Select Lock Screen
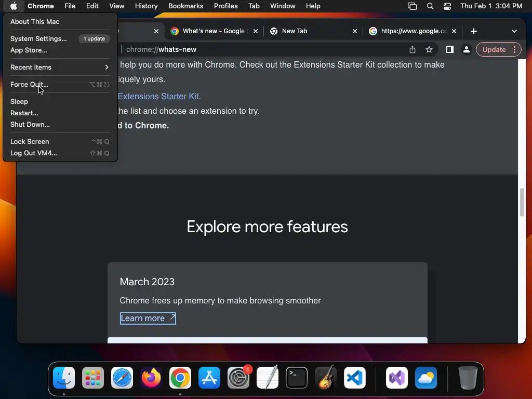Viewport: 532px width, 399px height. tap(60, 141)
